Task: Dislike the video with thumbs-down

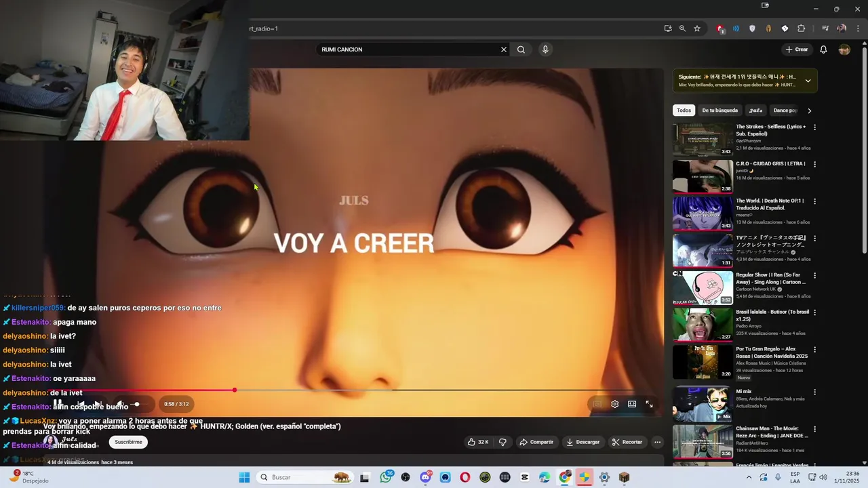Action: (x=502, y=442)
